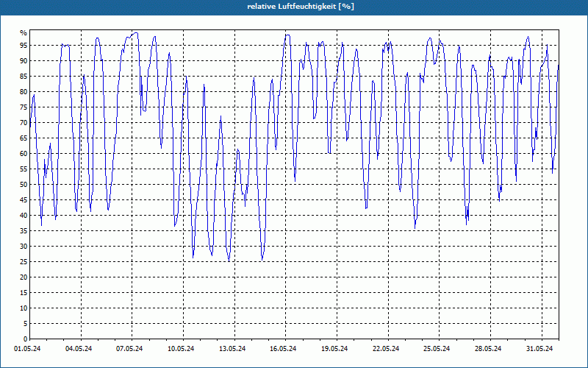Click the date label 04.05.24
This screenshot has width=588, height=368.
(x=79, y=349)
